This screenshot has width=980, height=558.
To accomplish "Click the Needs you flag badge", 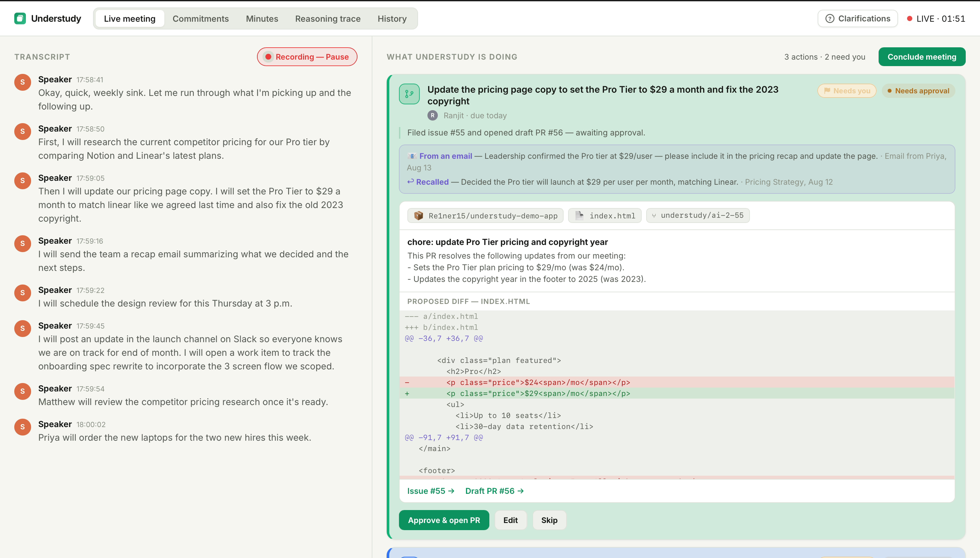I will pyautogui.click(x=846, y=91).
